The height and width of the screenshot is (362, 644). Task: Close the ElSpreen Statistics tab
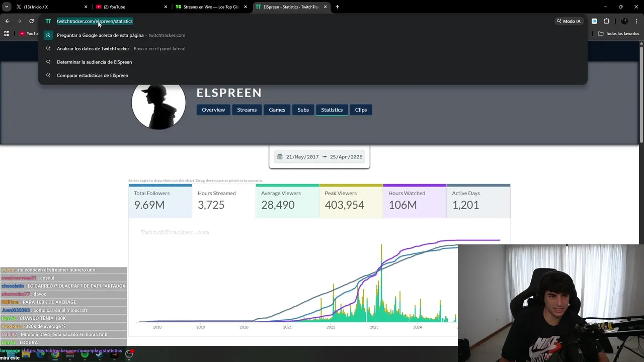pyautogui.click(x=326, y=7)
